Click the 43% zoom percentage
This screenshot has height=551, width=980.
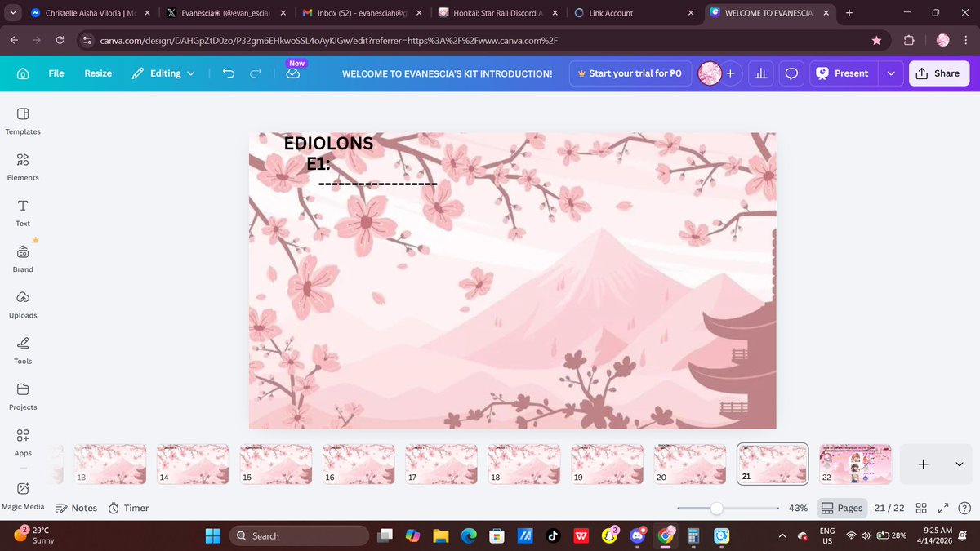click(798, 508)
